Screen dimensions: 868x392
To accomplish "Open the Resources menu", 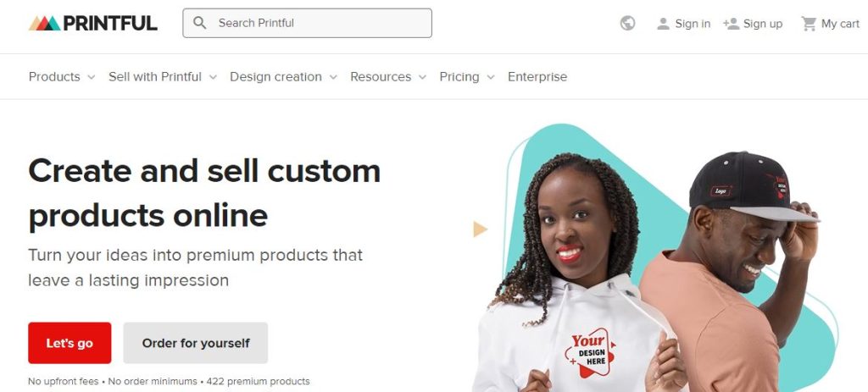I will 388,77.
